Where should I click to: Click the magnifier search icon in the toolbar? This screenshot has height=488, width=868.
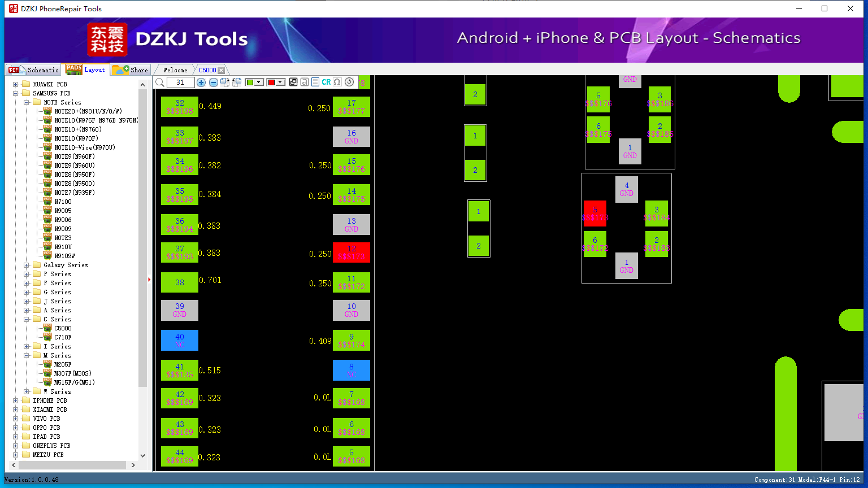160,82
